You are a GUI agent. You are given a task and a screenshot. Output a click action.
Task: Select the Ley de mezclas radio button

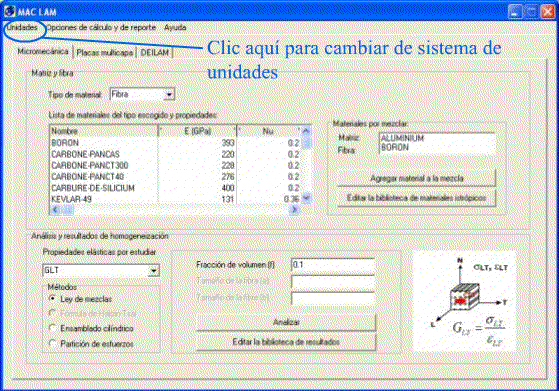(x=52, y=299)
